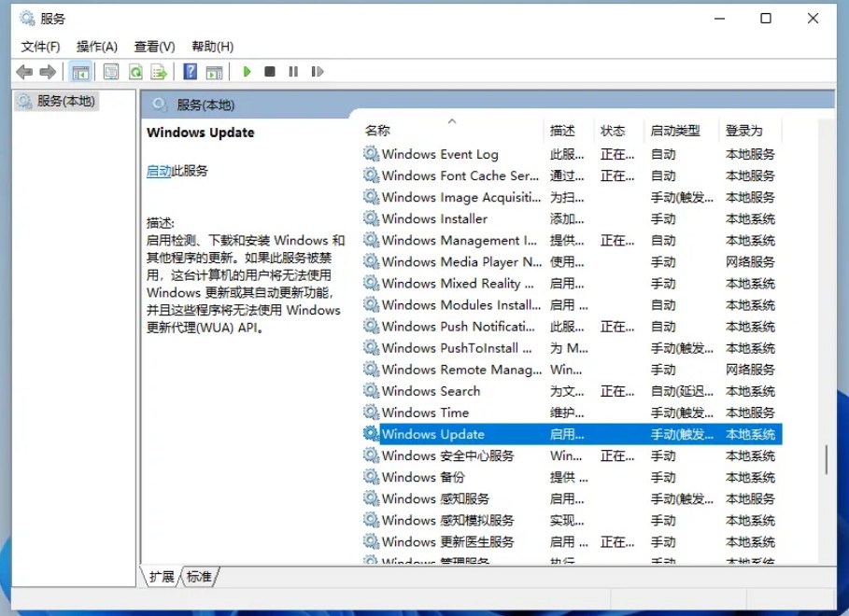Open help with the blue question mark icon
The image size is (849, 616).
190,72
